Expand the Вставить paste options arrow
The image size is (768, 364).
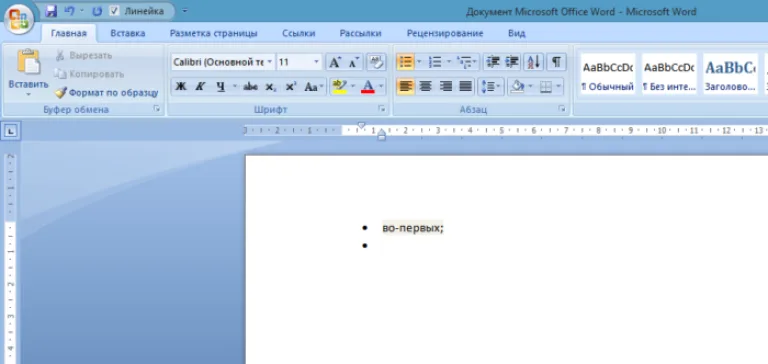pos(28,94)
